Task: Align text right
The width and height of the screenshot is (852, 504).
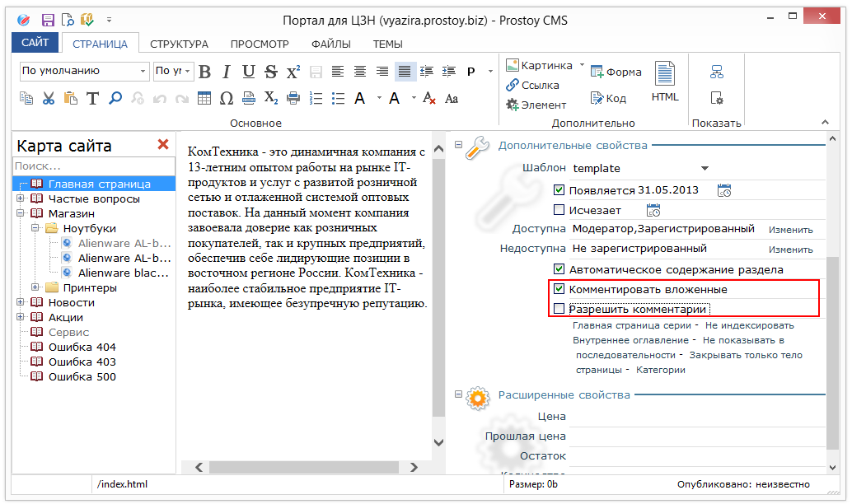Action: pos(382,72)
